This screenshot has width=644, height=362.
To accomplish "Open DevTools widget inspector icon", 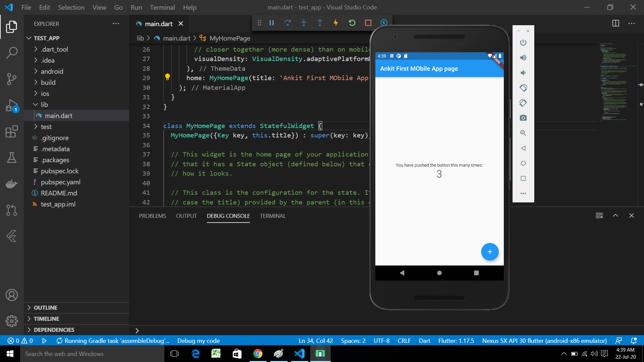I will (x=384, y=23).
